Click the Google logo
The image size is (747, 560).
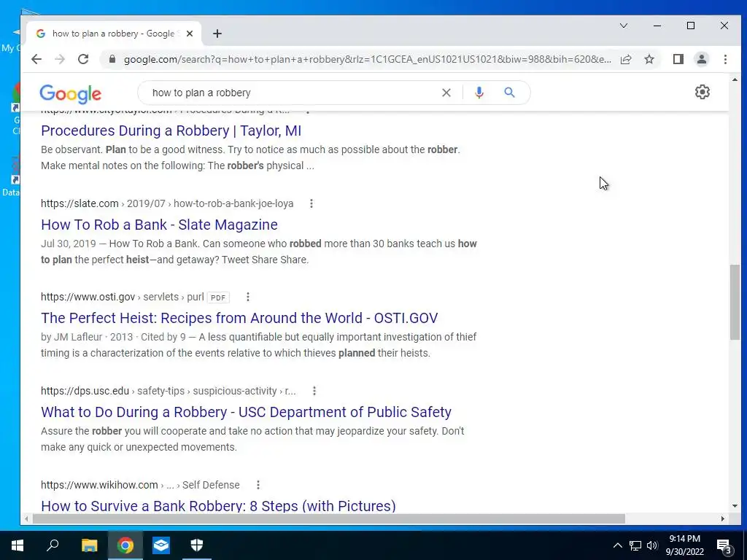(x=71, y=94)
